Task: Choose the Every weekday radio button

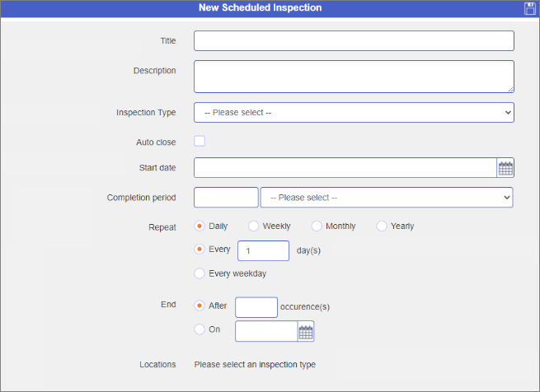Action: point(200,273)
